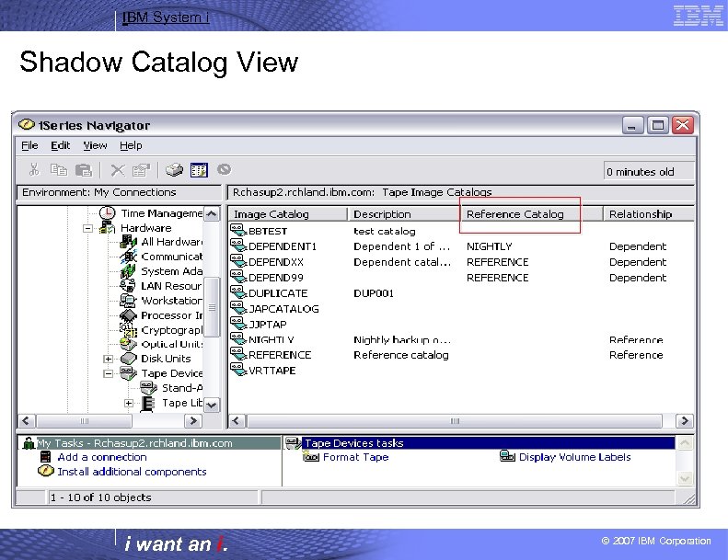Sort by Reference Catalog column header

(x=532, y=214)
